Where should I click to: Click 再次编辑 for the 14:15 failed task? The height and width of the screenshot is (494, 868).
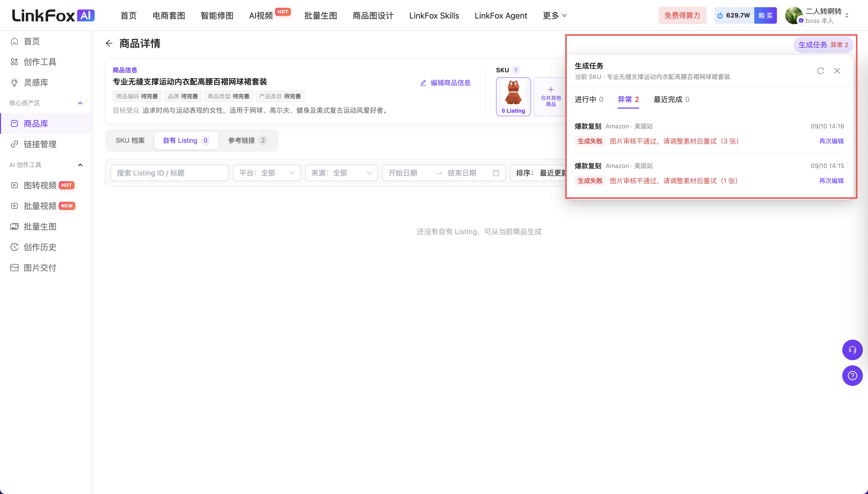831,181
